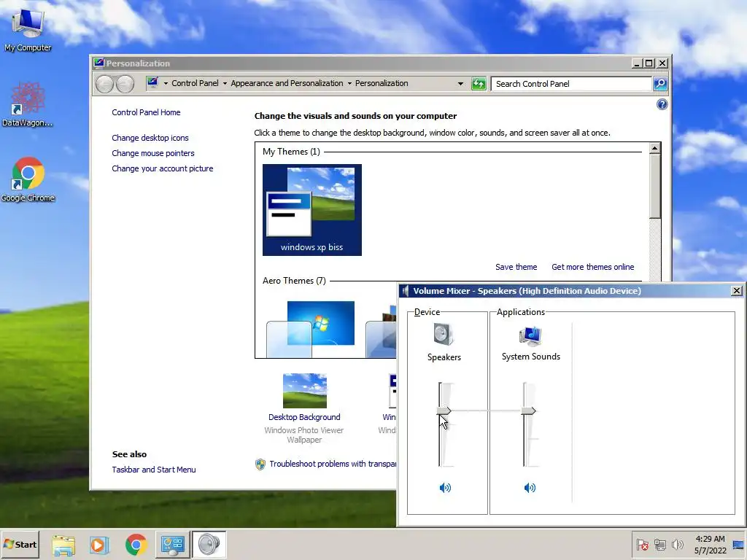The image size is (747, 560).
Task: Mute the Speakers device
Action: [445, 487]
